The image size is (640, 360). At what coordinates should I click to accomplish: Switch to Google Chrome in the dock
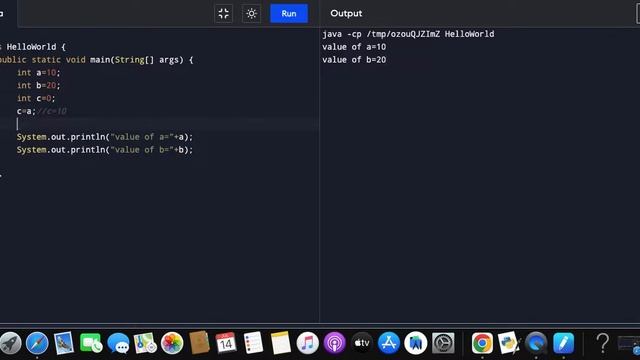pos(482,343)
